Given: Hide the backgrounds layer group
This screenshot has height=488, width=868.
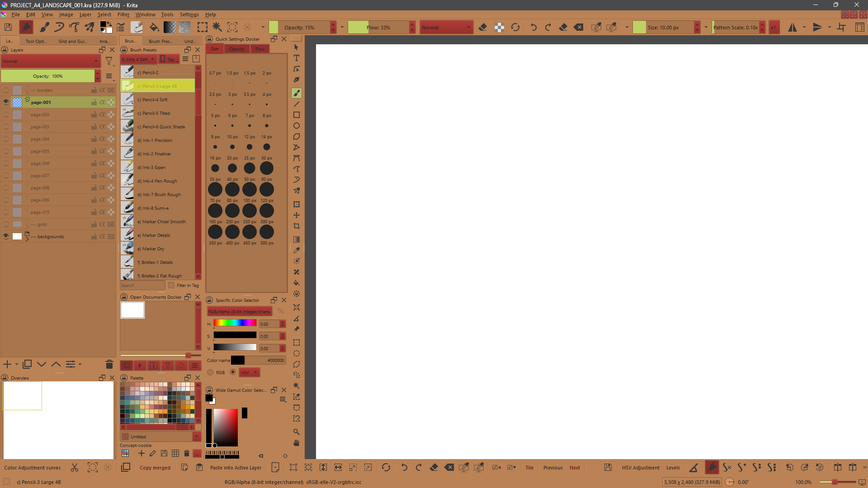Looking at the screenshot, I should coord(6,236).
